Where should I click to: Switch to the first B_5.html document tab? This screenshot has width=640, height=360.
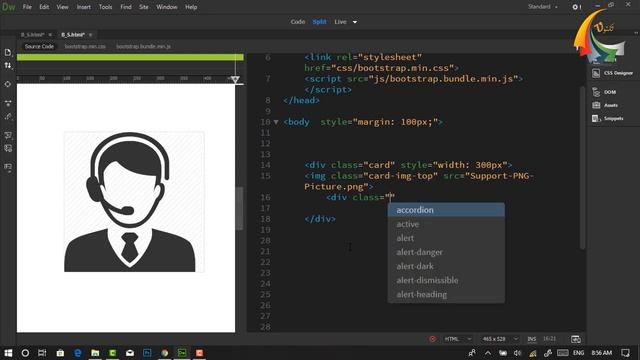pos(32,35)
